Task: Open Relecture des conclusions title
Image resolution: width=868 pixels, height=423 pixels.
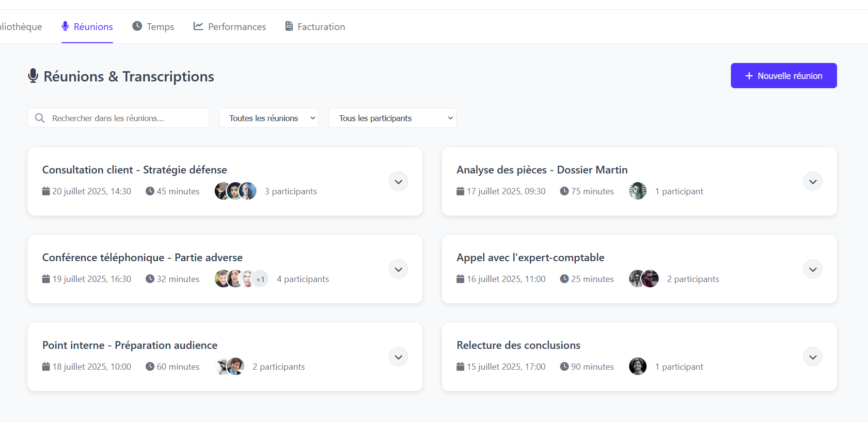Action: (518, 345)
